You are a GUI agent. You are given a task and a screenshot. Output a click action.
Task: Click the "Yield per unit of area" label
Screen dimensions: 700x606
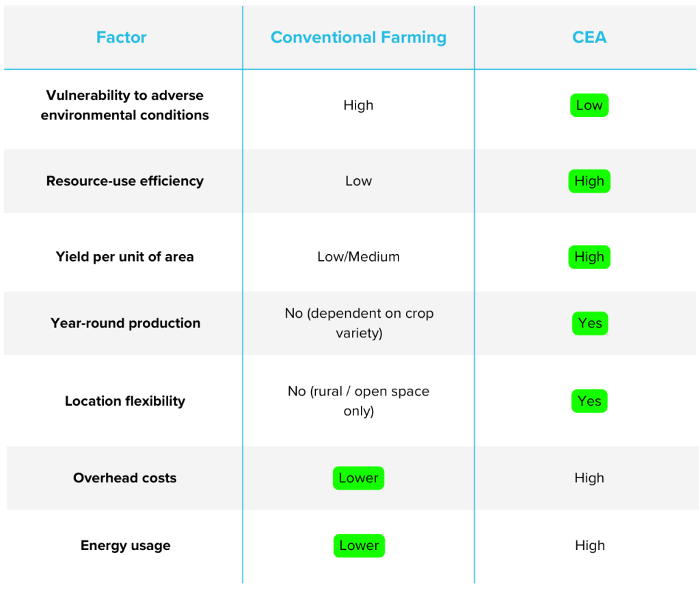125,257
